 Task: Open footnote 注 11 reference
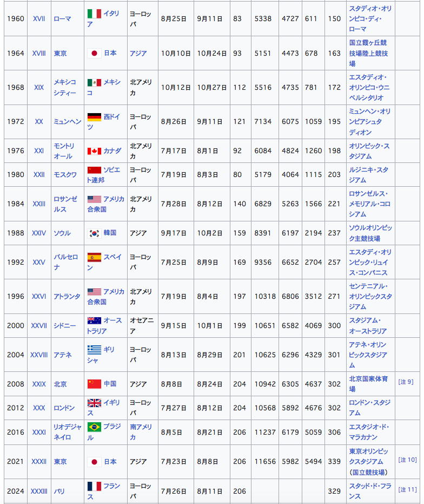coord(407,489)
